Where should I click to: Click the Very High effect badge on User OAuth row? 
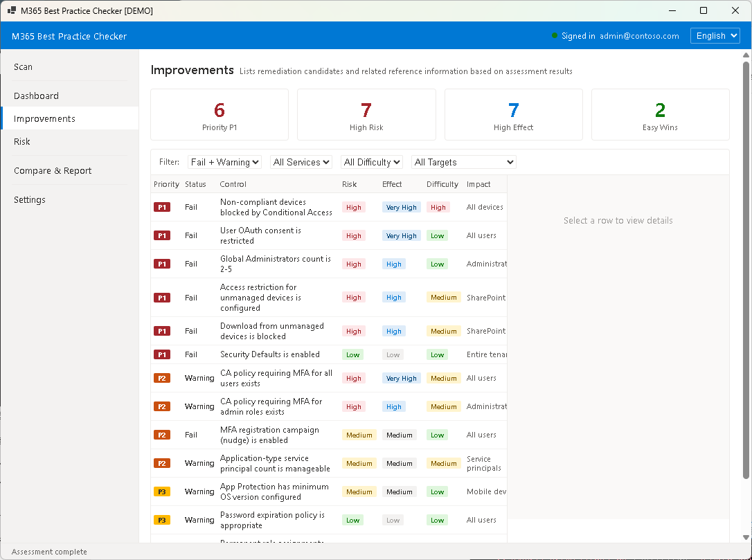pos(401,235)
